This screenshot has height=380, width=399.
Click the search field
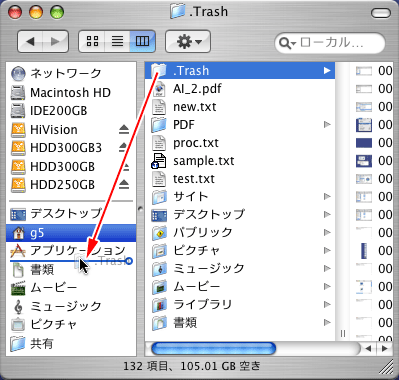click(330, 43)
